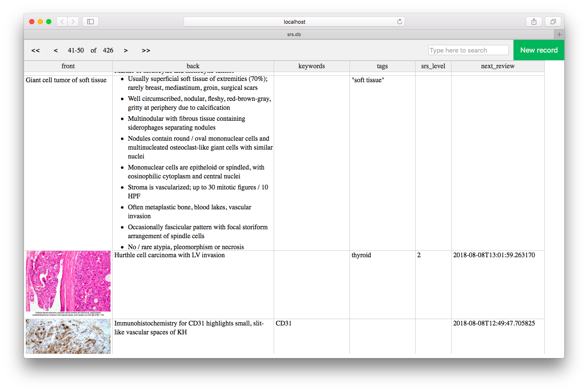Open the Share menu icon
588x392 pixels.
(x=534, y=22)
